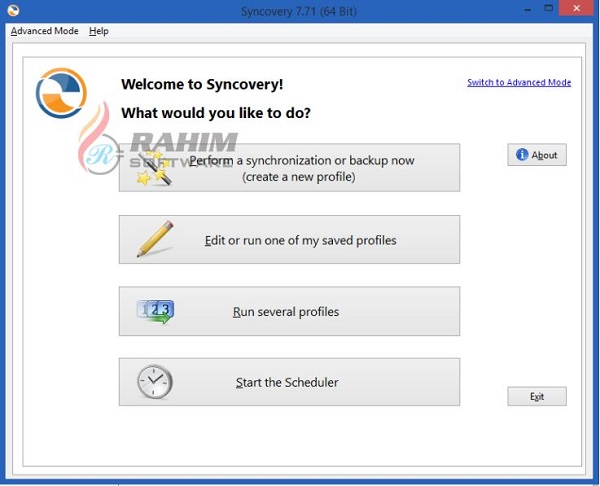Screen dimensions: 600x486
Task: Select Run several profiles
Action: click(289, 311)
